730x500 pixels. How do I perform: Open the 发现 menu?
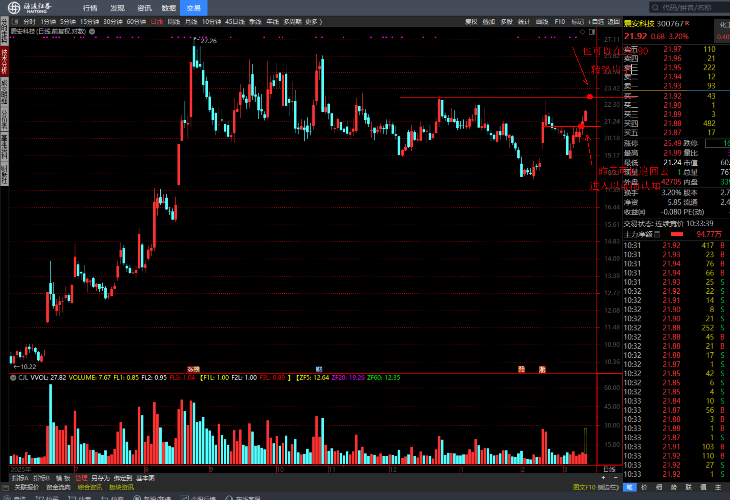click(117, 8)
